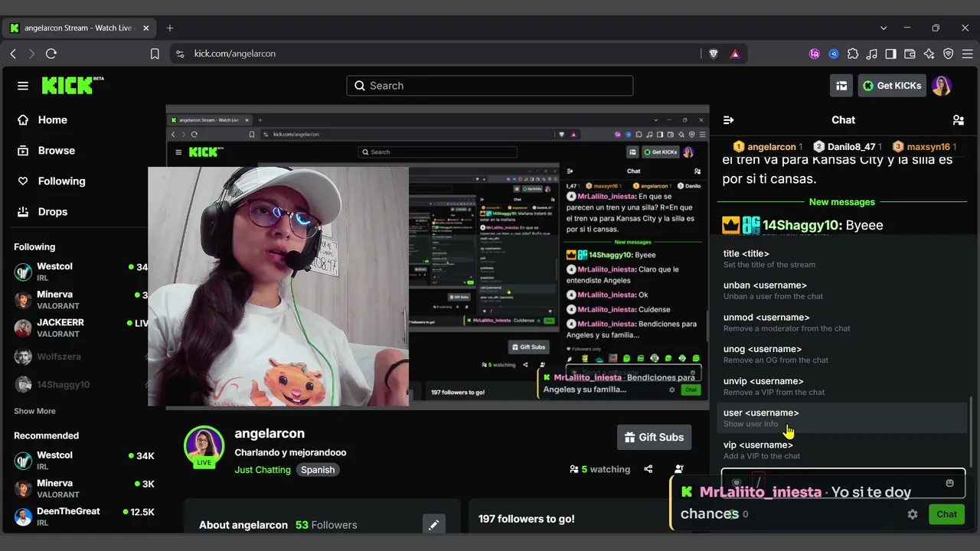Open the browser main menu icon
Image resolution: width=980 pixels, height=551 pixels.
point(967,54)
